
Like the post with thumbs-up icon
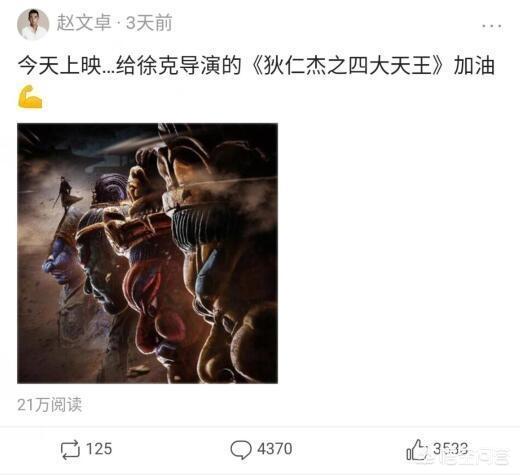[x=416, y=449]
